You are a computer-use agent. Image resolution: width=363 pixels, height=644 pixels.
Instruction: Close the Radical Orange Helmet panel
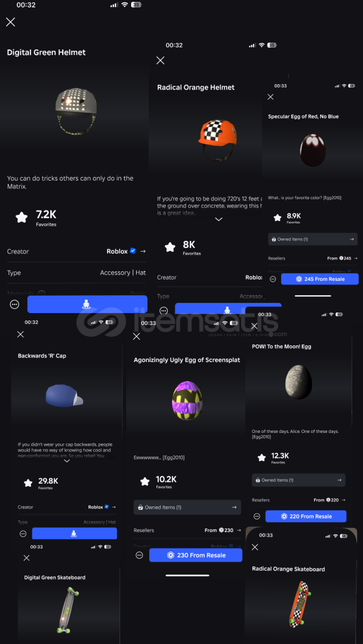pos(161,60)
